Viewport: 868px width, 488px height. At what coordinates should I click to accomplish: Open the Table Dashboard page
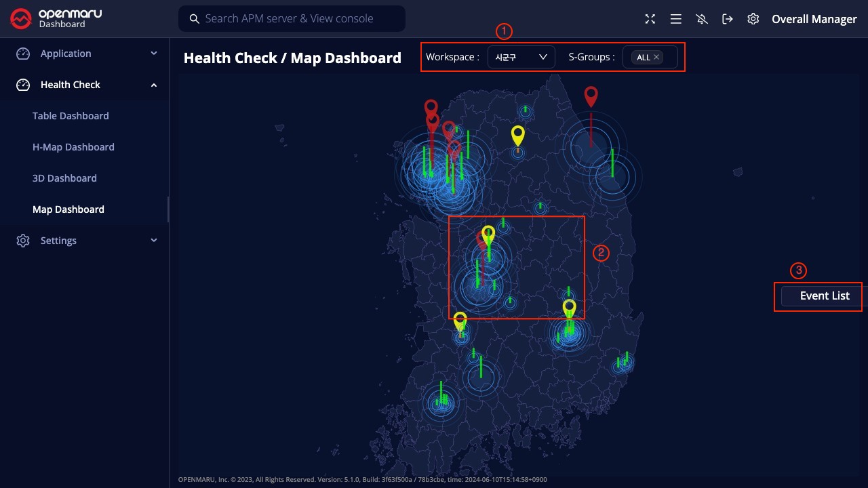(x=71, y=116)
